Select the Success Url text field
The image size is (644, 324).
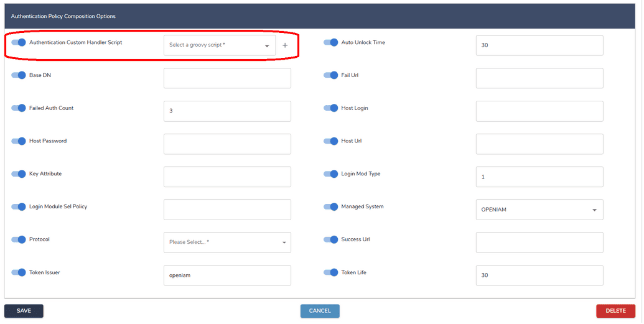click(x=539, y=243)
